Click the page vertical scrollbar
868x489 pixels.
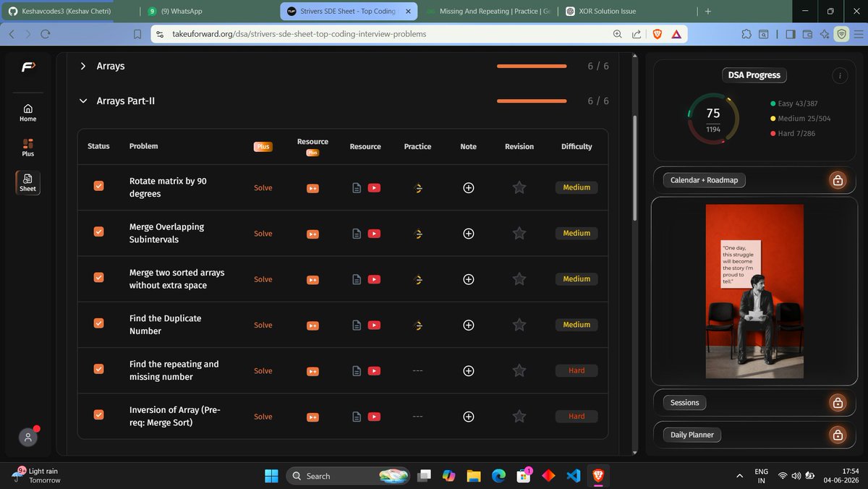tap(635, 167)
